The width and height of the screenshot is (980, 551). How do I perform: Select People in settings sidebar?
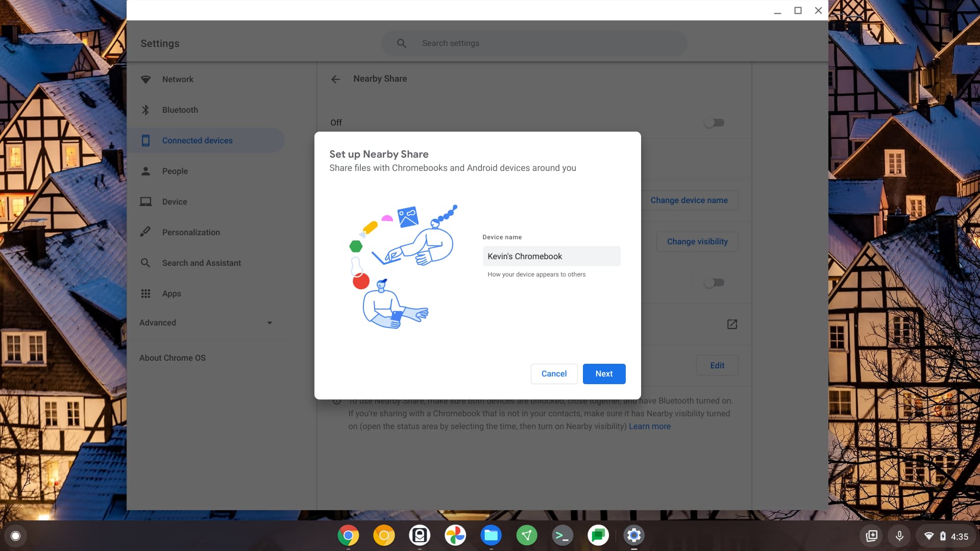(206, 171)
